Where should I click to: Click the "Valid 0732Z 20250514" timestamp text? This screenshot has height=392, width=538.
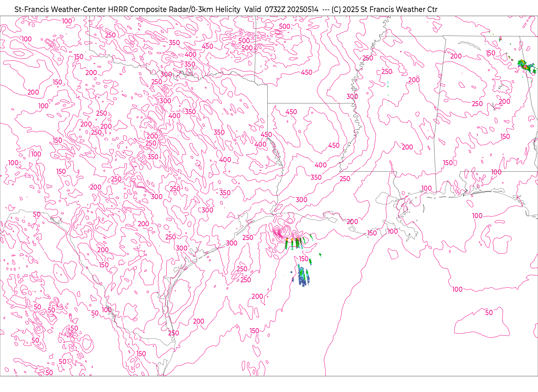point(281,10)
